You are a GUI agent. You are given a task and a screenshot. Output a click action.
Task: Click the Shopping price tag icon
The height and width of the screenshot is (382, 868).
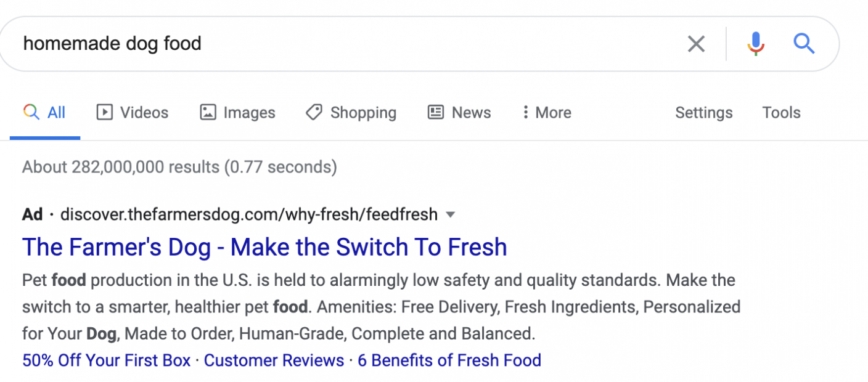coord(314,112)
